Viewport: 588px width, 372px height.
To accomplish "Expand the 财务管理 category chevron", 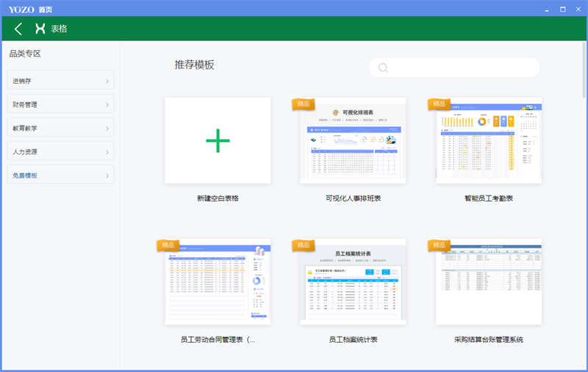I will click(107, 105).
